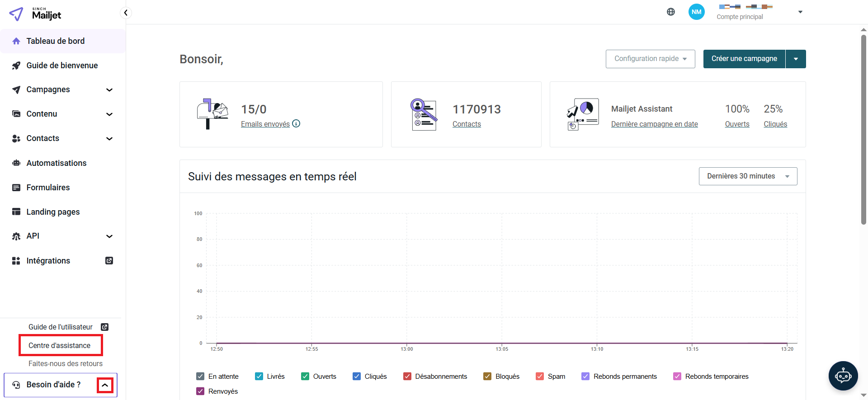
Task: Click the Automatisations robot icon
Action: point(16,163)
